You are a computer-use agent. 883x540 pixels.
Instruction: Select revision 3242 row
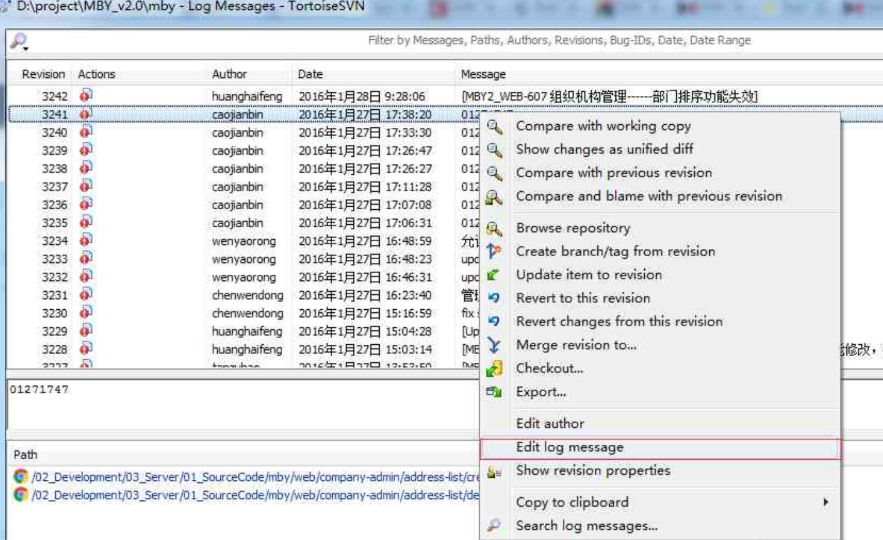coord(445,96)
